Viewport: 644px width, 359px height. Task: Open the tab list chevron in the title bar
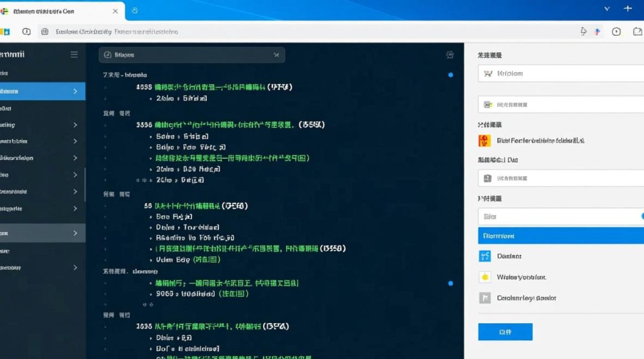[x=607, y=9]
